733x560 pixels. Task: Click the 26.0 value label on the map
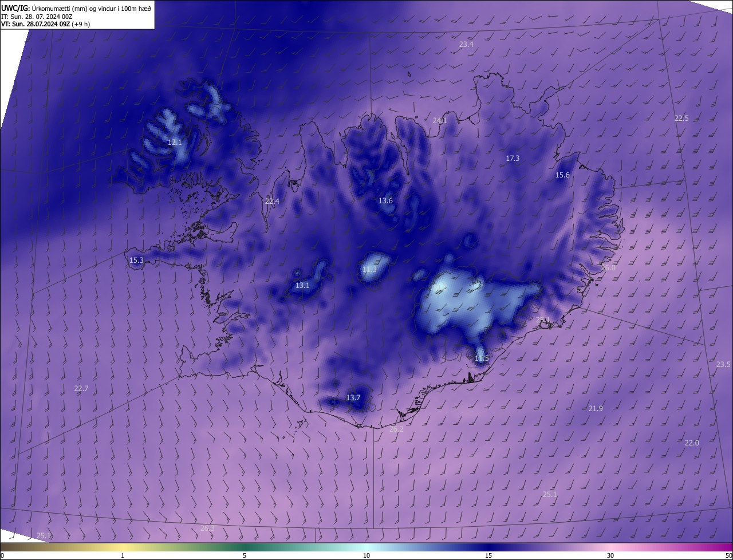(x=608, y=267)
